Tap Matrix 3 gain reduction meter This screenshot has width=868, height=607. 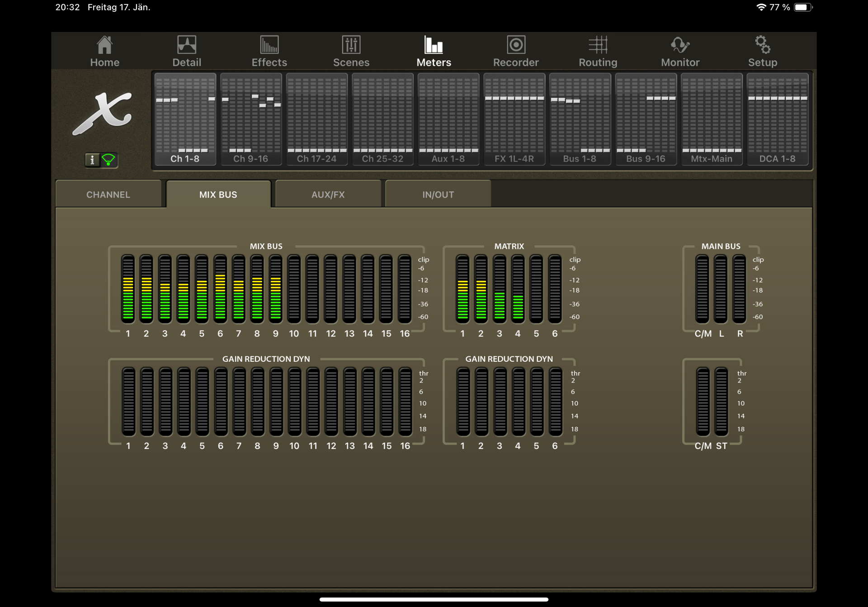tap(500, 401)
